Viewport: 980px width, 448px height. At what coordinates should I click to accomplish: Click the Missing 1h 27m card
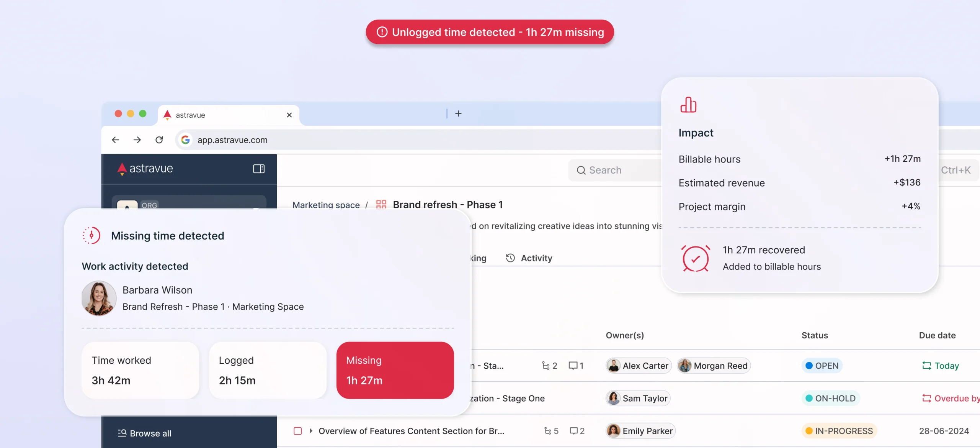[395, 370]
